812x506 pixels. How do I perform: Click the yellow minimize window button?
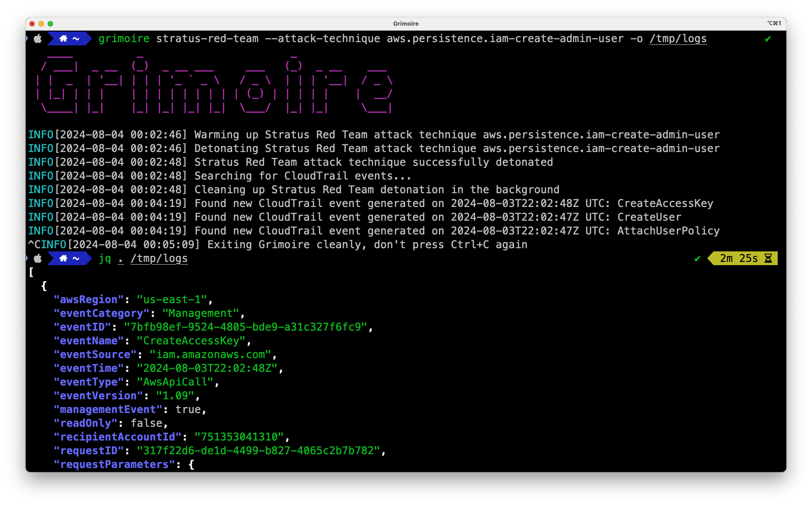(41, 24)
